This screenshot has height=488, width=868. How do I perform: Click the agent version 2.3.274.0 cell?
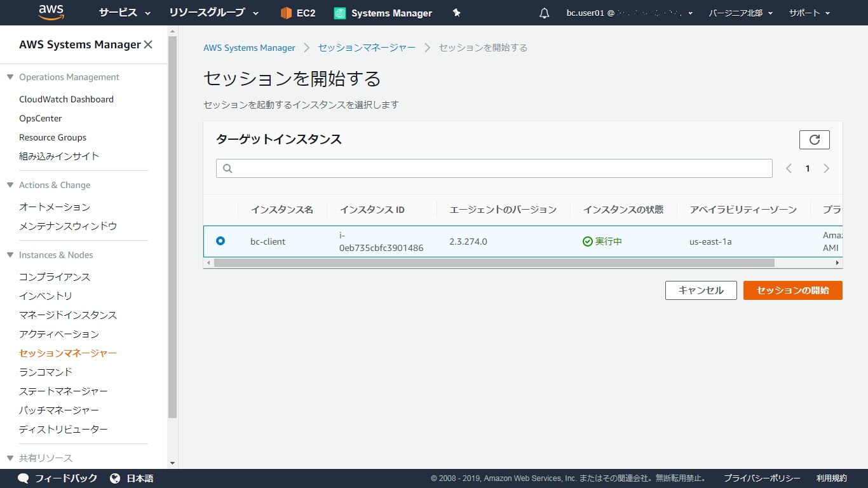tap(468, 241)
